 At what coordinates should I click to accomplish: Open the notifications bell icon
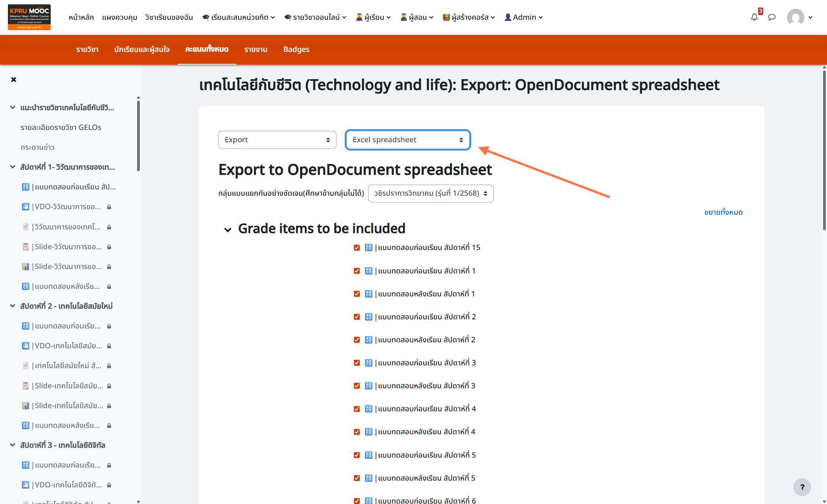pyautogui.click(x=754, y=17)
